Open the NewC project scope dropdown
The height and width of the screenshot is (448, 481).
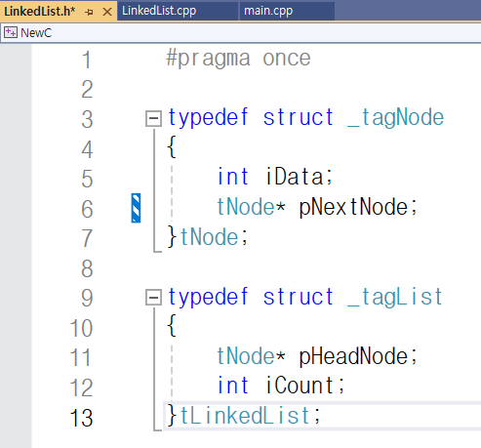(241, 33)
